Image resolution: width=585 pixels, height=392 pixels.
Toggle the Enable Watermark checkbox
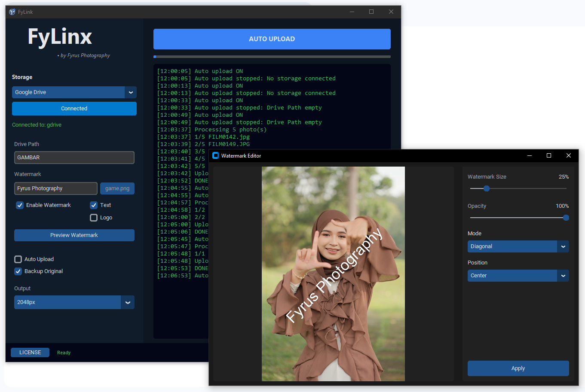coord(20,205)
